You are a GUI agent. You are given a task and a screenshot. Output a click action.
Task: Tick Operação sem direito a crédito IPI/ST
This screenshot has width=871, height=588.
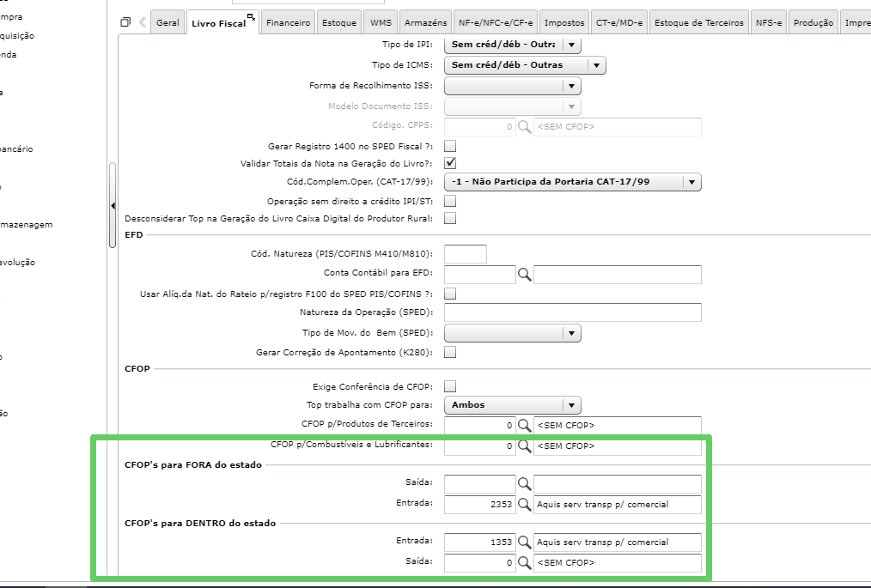click(450, 201)
